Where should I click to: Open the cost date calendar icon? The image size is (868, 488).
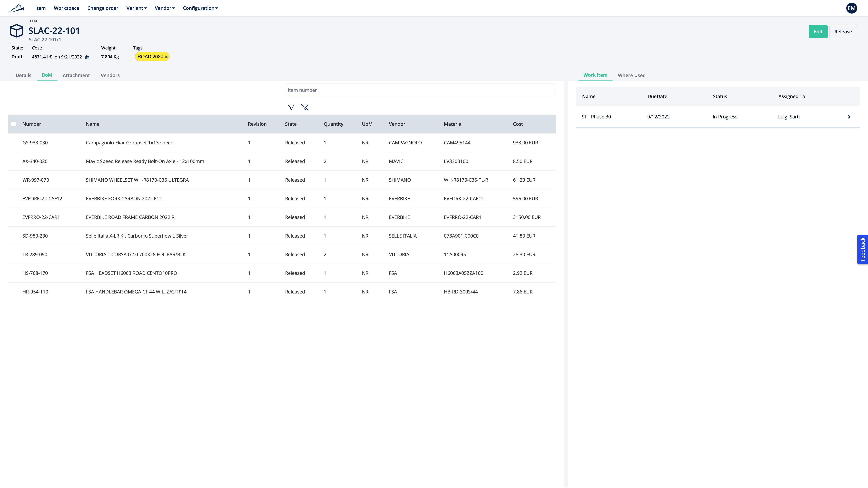click(87, 57)
